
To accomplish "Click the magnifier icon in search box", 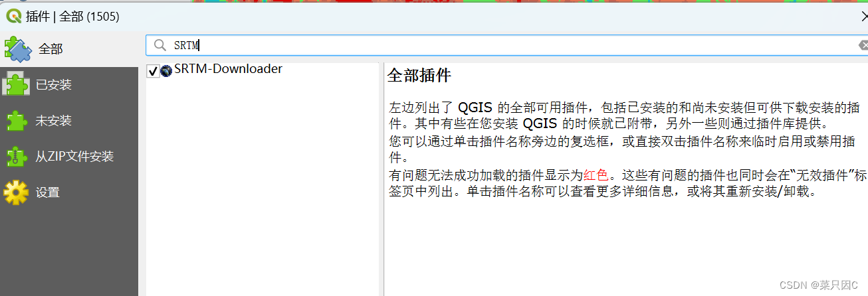I will (160, 45).
